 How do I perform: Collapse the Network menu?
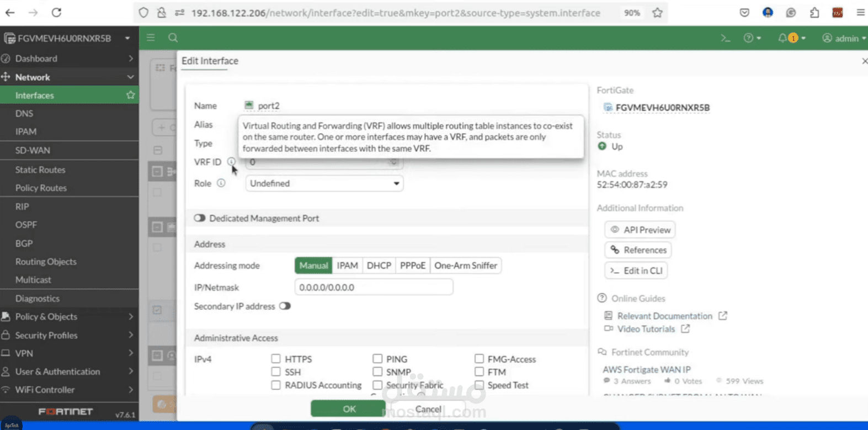pyautogui.click(x=69, y=77)
